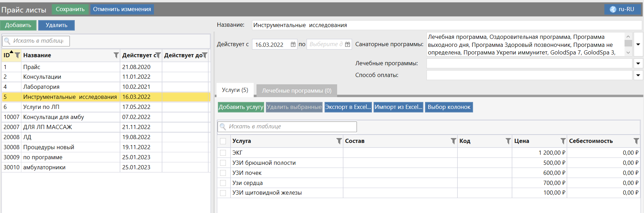Check the ЭКГ service checkbox
The image size is (644, 213).
(x=223, y=153)
